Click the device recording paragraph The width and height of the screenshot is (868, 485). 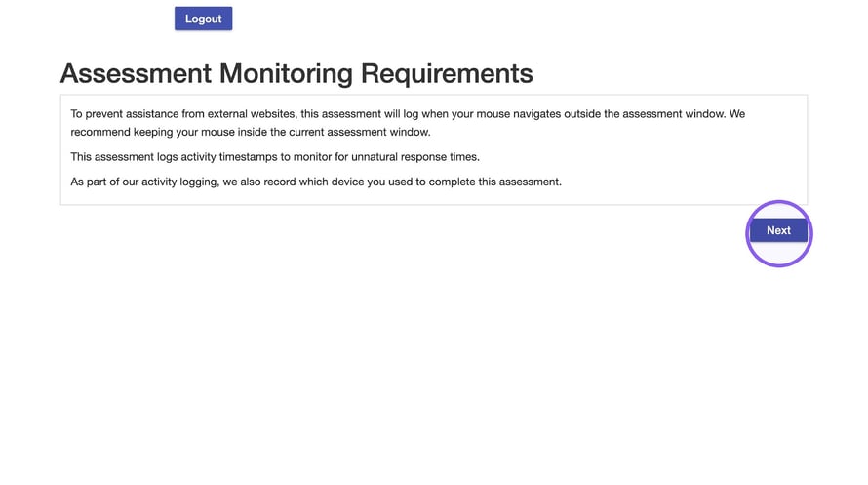click(x=316, y=182)
